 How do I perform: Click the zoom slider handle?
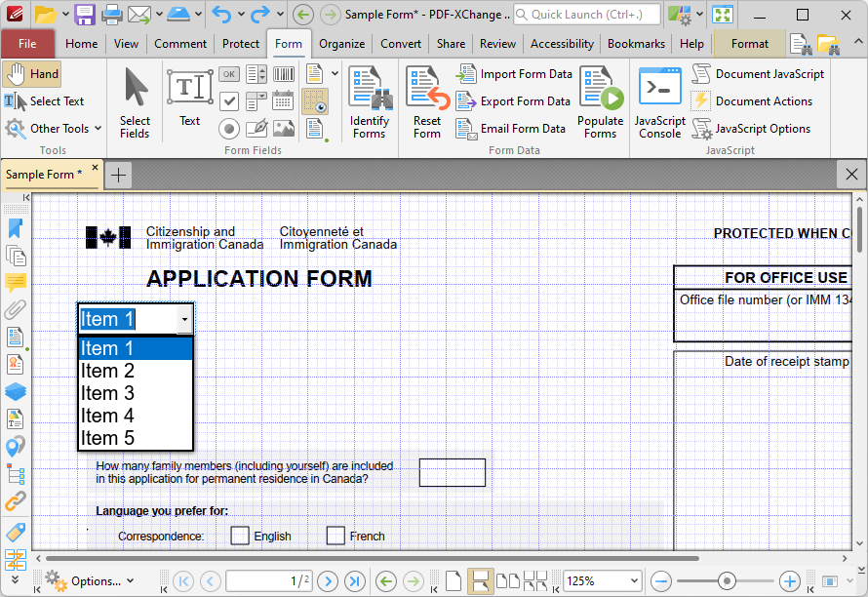pos(727,581)
